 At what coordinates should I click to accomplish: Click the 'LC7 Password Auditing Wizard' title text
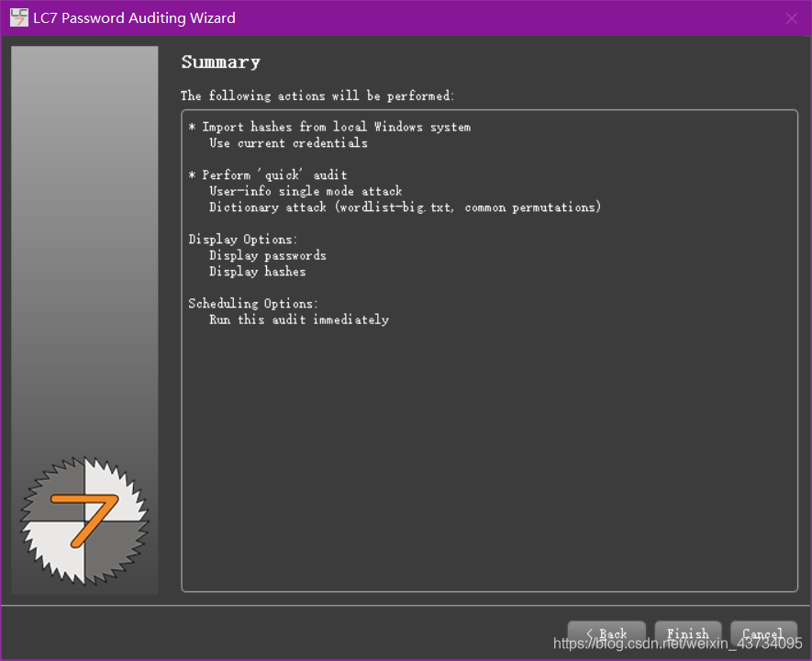[x=134, y=18]
